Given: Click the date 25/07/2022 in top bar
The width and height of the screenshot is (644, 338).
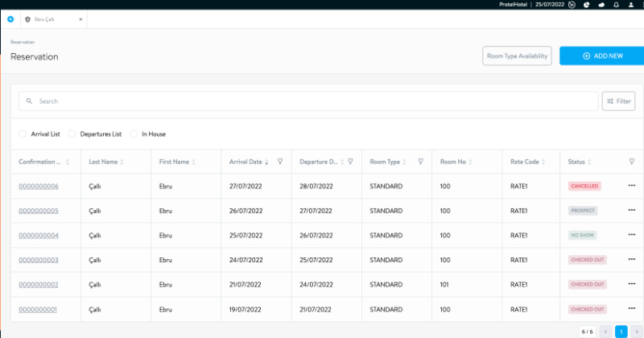Looking at the screenshot, I should [550, 5].
